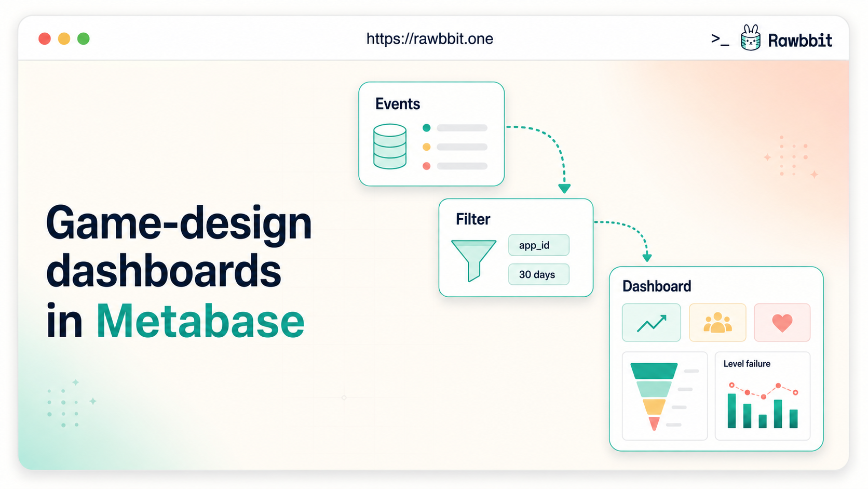This screenshot has width=868, height=489.
Task: Click the yellow window minimize dot
Action: coord(64,39)
